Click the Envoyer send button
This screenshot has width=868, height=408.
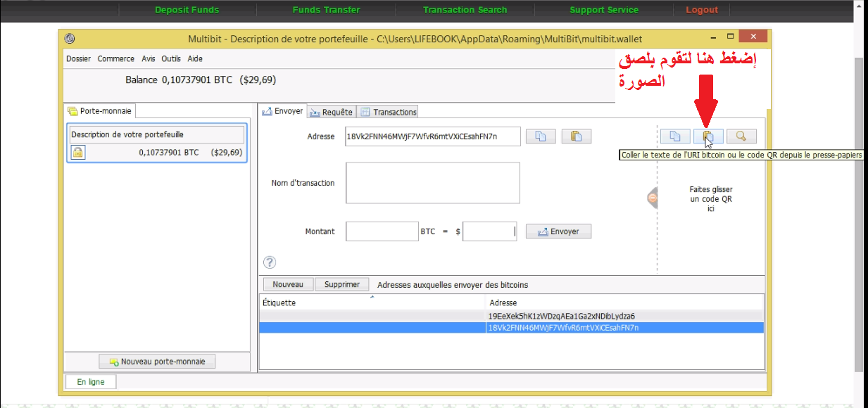pos(558,231)
